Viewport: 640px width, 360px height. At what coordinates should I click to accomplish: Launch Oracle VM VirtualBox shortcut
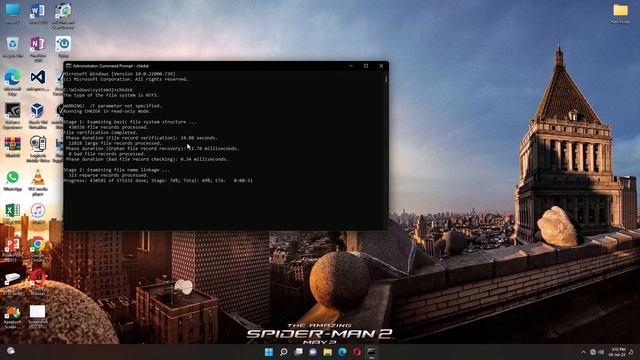pyautogui.click(x=38, y=116)
